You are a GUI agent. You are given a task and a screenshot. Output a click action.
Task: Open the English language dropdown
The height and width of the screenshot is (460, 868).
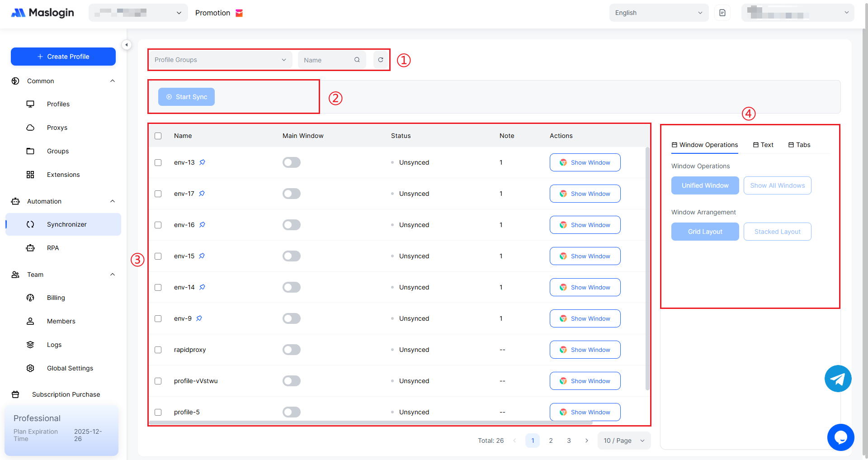click(x=658, y=13)
